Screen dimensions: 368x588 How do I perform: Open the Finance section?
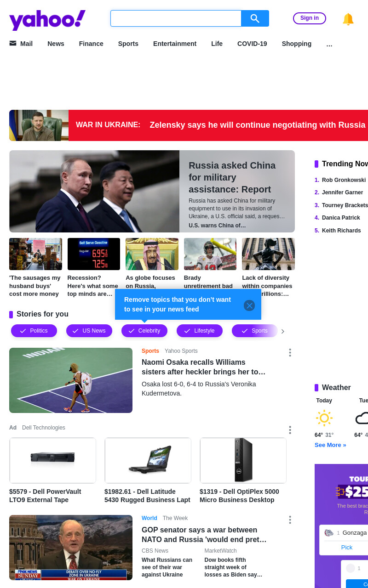pyautogui.click(x=91, y=44)
